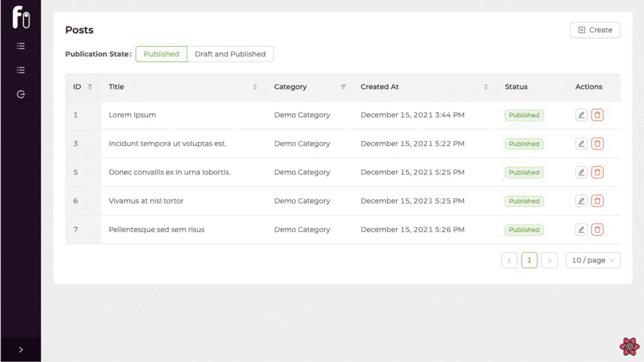644x362 pixels.
Task: Switch to Draft and Published state
Action: click(x=230, y=54)
